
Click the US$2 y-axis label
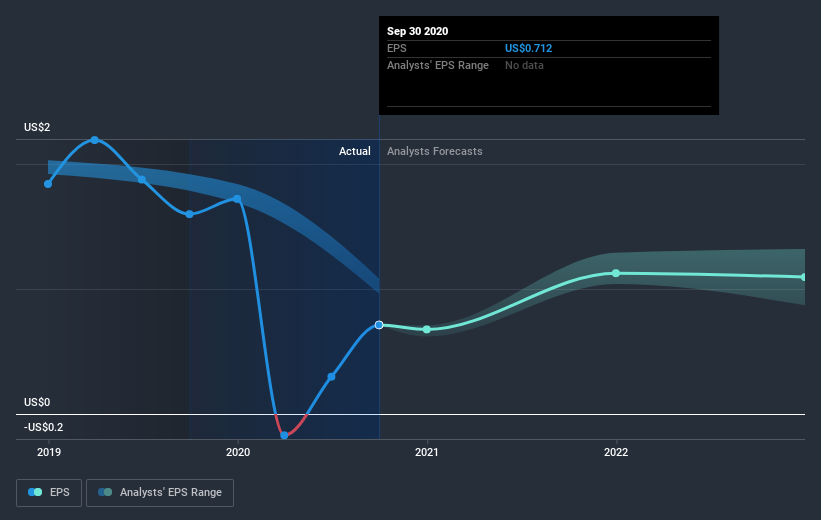pyautogui.click(x=37, y=127)
